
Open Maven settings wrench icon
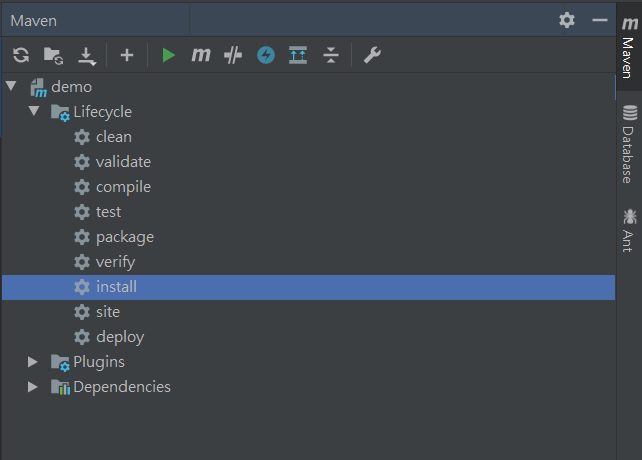tap(372, 55)
